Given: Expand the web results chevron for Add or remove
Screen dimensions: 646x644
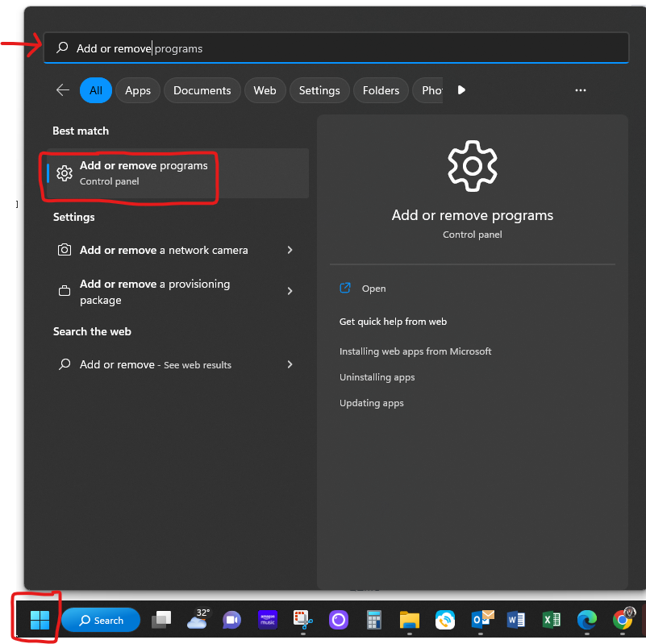Looking at the screenshot, I should click(x=290, y=364).
